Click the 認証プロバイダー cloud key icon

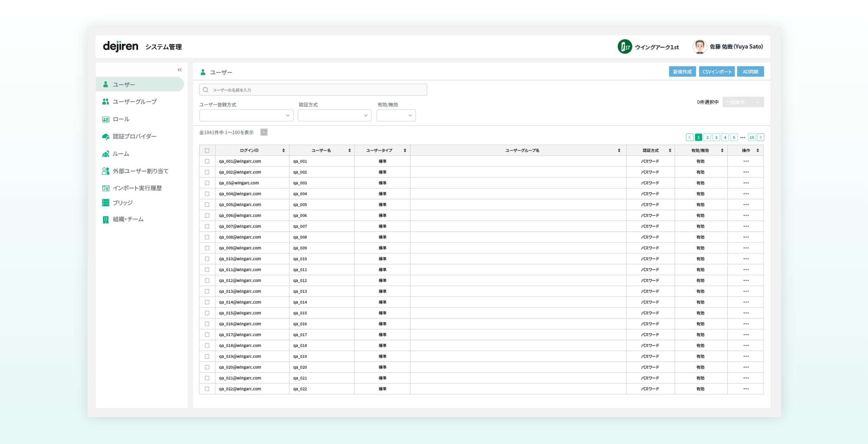pos(105,137)
